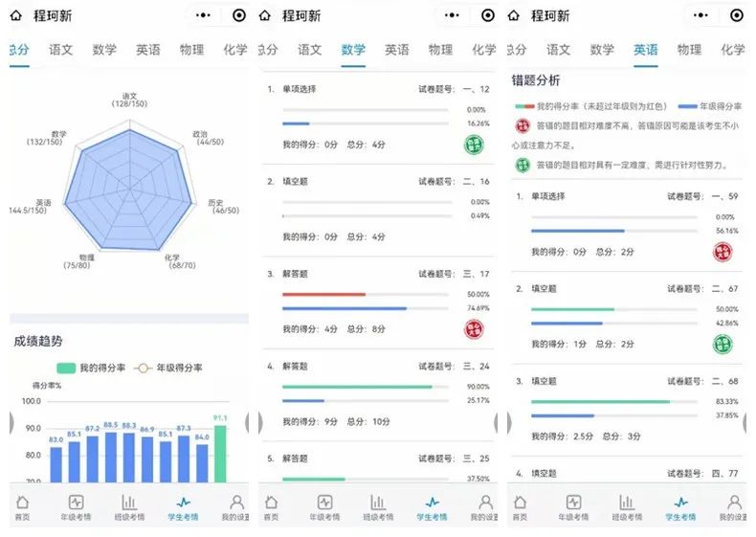
Task: Click the green badge beside math 单项选择 question
Action: (x=474, y=145)
